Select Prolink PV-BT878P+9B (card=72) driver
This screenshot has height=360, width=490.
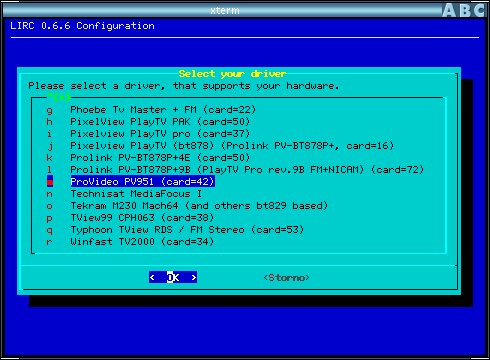pyautogui.click(x=247, y=170)
